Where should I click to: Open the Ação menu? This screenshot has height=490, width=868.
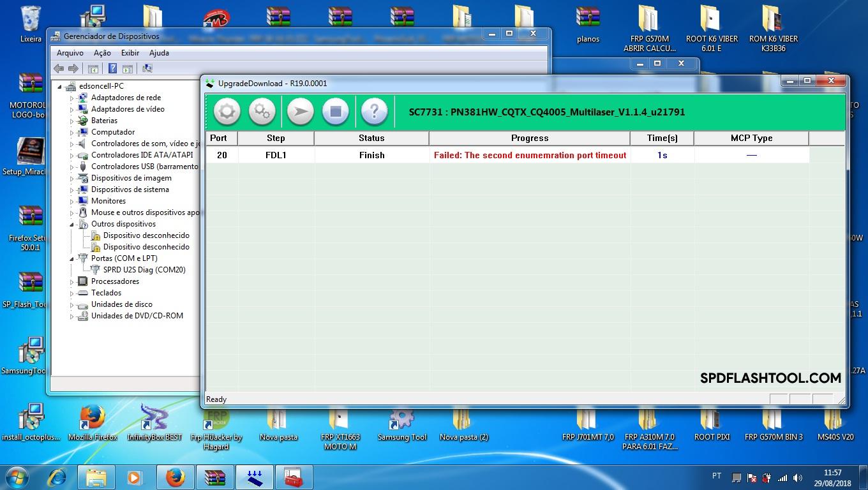pyautogui.click(x=102, y=53)
